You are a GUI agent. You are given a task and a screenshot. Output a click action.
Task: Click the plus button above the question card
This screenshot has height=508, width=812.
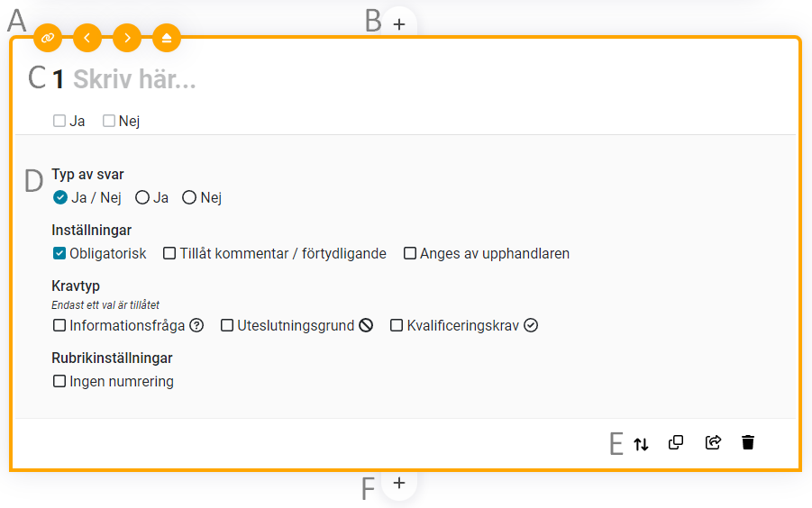coord(399,23)
